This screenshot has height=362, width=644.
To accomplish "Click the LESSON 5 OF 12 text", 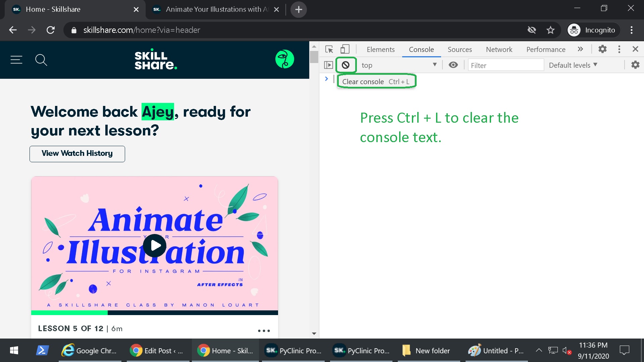I will click(x=70, y=328).
